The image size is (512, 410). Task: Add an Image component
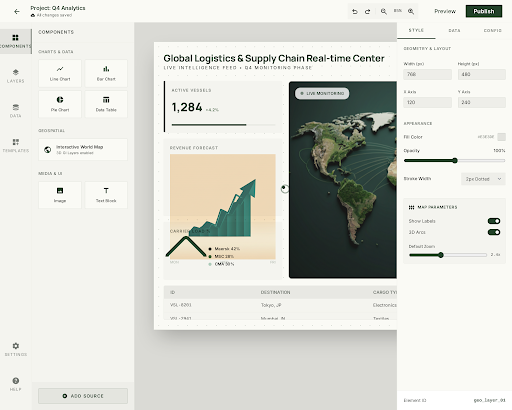click(60, 195)
